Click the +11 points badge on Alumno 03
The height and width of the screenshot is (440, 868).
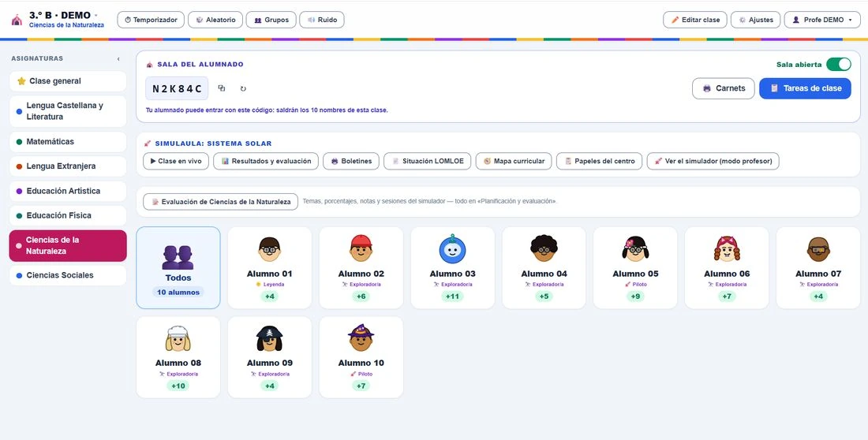[x=452, y=296]
